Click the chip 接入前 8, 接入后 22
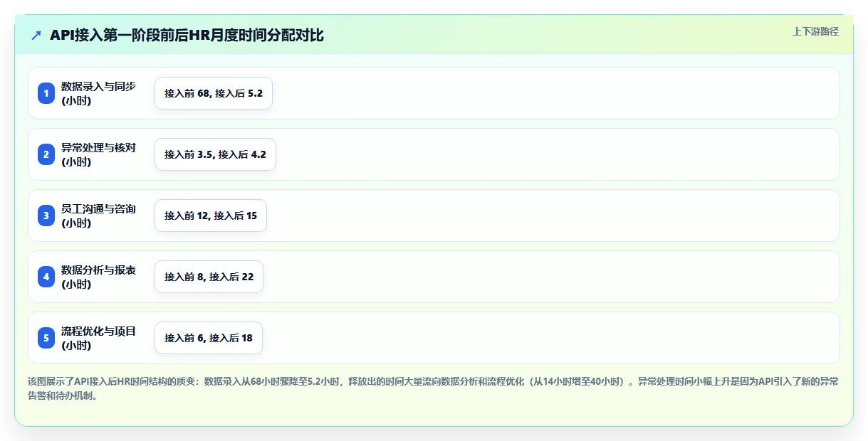The image size is (868, 441). click(209, 277)
